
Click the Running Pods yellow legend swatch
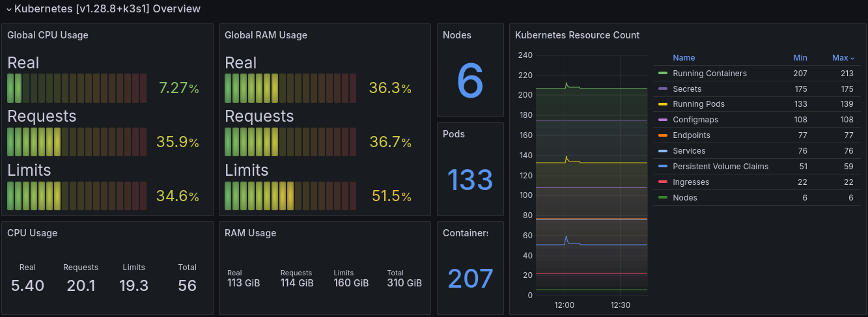(x=663, y=104)
